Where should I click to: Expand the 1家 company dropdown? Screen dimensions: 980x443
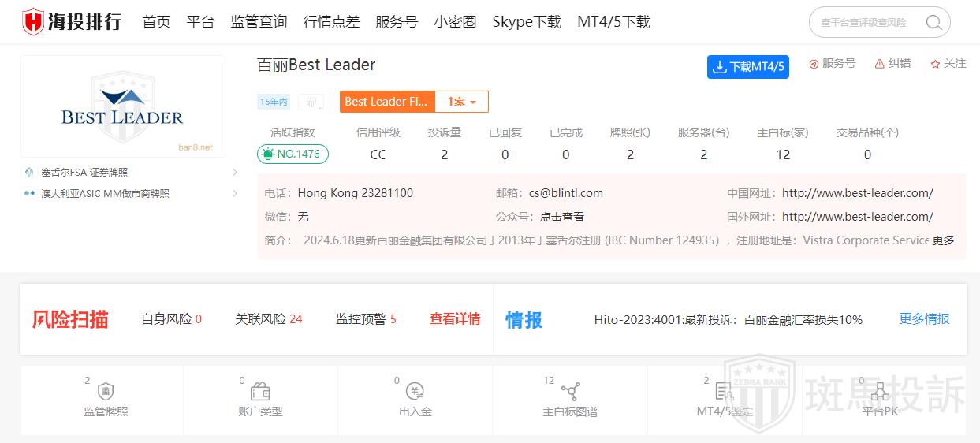coord(462,102)
